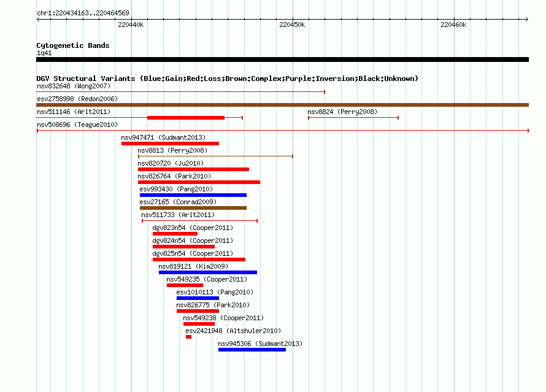Click the esv993430 (Pang2010) label

(x=176, y=189)
